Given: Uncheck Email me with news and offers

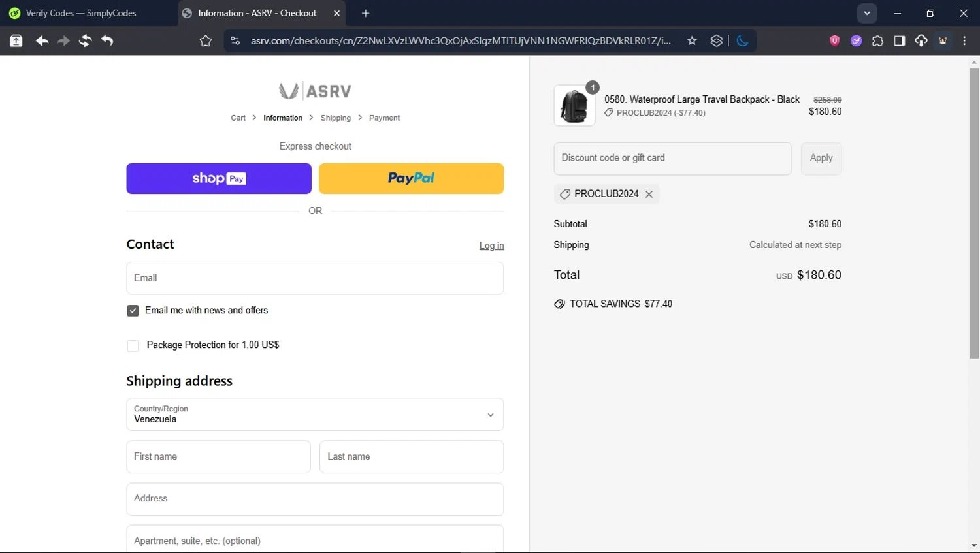Looking at the screenshot, I should [133, 311].
